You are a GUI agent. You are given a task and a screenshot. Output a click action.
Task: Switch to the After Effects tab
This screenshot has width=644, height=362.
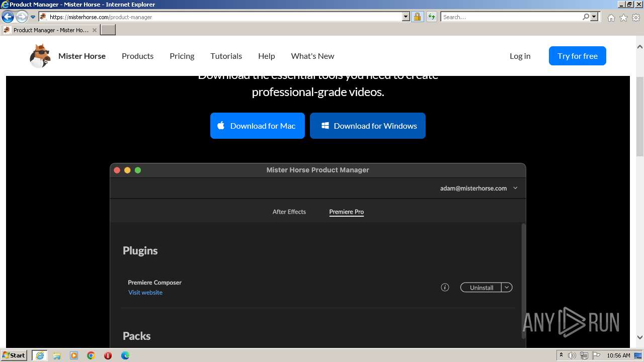click(x=289, y=212)
